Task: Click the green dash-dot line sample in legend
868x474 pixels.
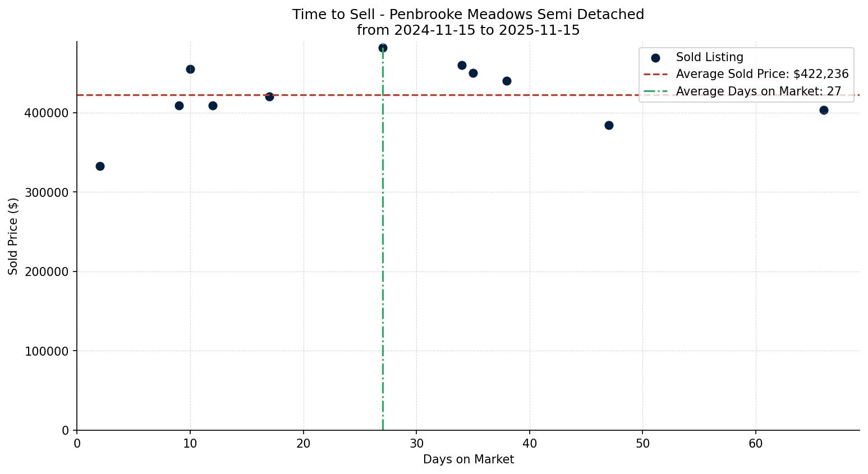Action: coord(655,91)
